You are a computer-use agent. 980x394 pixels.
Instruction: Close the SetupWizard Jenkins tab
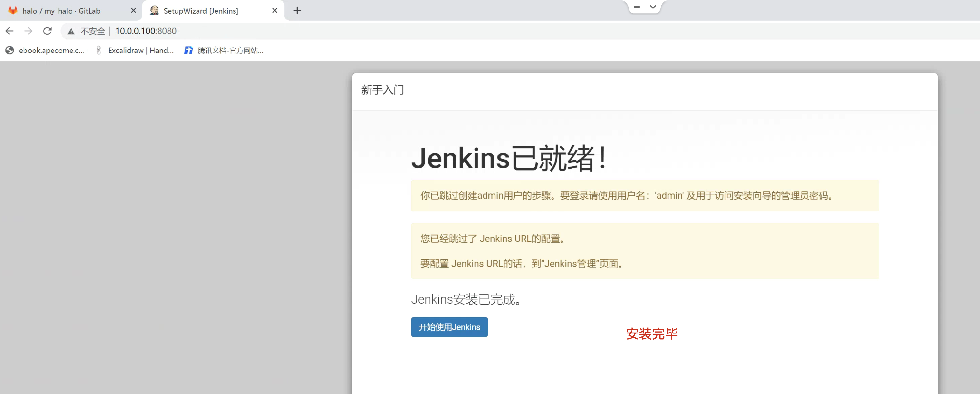coord(275,11)
